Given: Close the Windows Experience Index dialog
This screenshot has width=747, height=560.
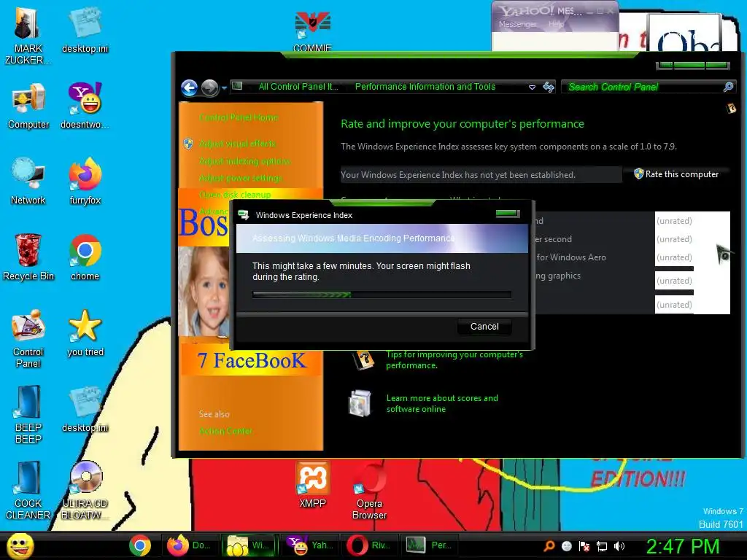Looking at the screenshot, I should pyautogui.click(x=508, y=214).
